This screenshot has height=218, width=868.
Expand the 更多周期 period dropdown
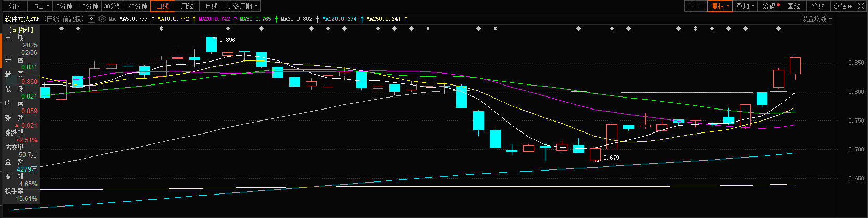pos(242,6)
